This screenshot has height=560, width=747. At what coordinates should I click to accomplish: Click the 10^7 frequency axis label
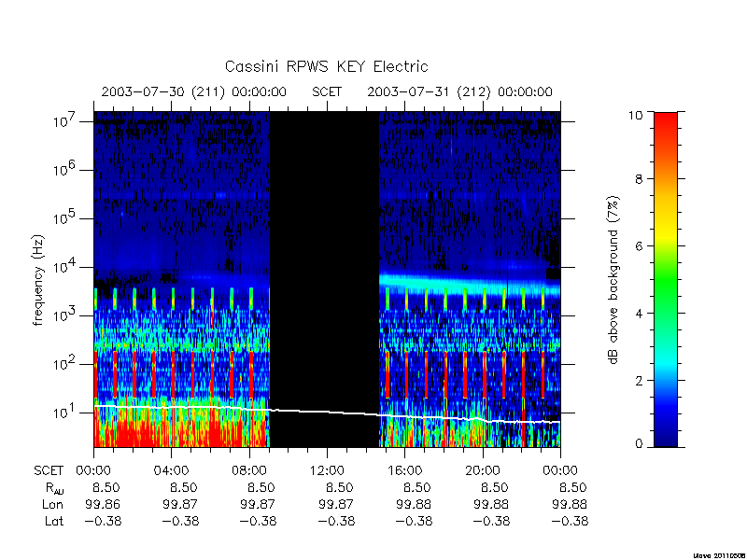(65, 119)
